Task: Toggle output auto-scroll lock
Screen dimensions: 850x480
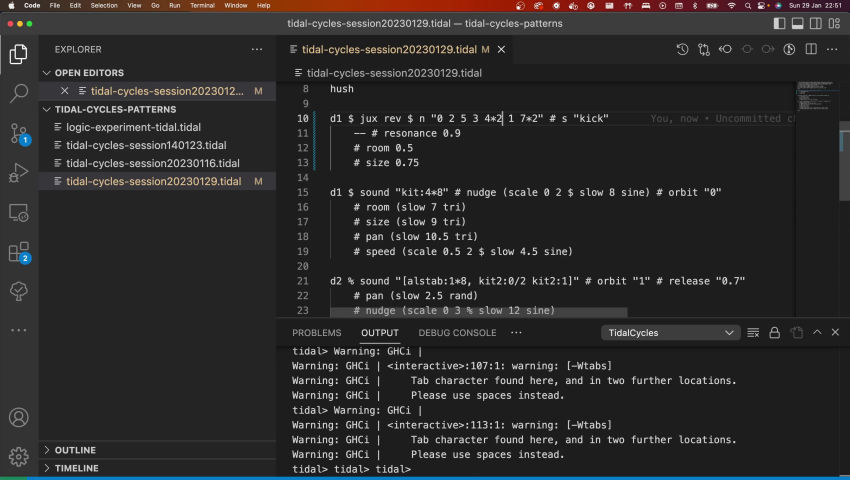Action: (x=775, y=332)
